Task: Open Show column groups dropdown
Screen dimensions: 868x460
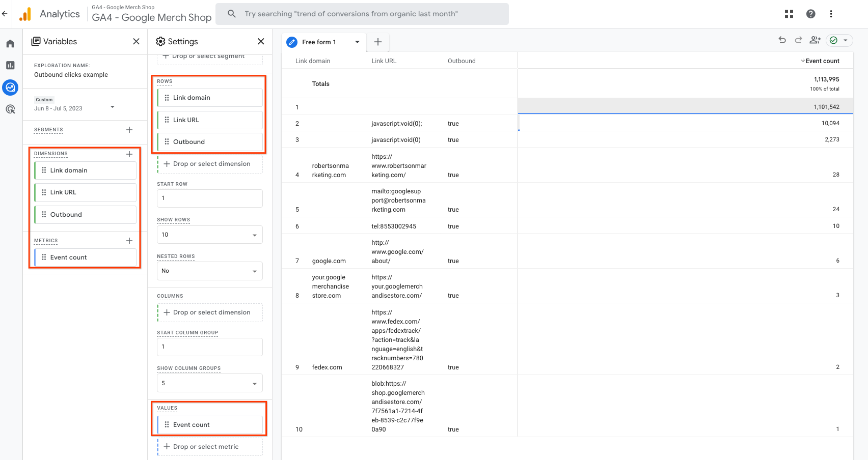Action: click(x=210, y=383)
